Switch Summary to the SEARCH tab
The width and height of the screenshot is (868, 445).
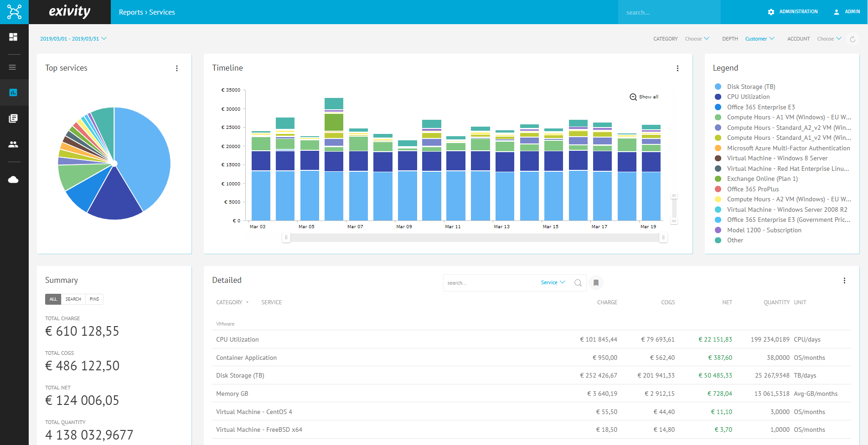click(73, 299)
